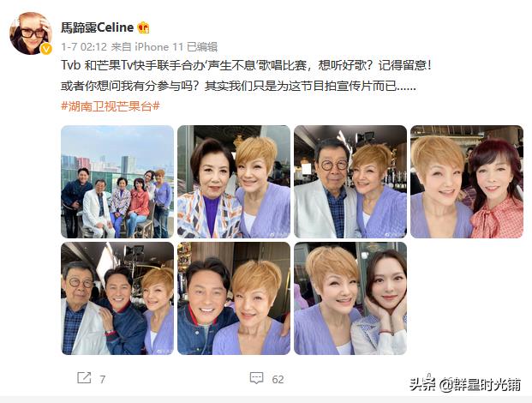This screenshot has width=532, height=403.
Task: Open photo of woman in patterned scarf jacket
Action: [x=234, y=182]
